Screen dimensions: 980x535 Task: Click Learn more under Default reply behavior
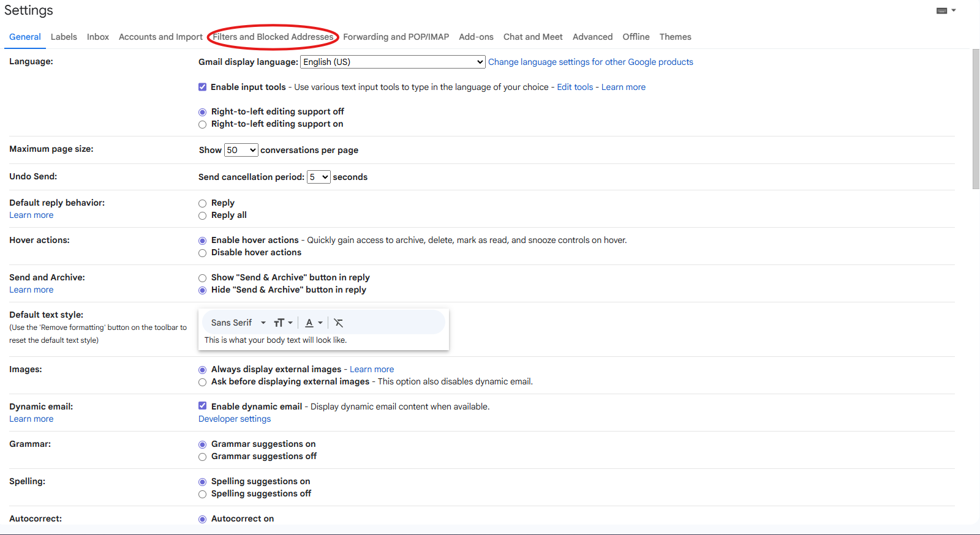click(x=31, y=215)
